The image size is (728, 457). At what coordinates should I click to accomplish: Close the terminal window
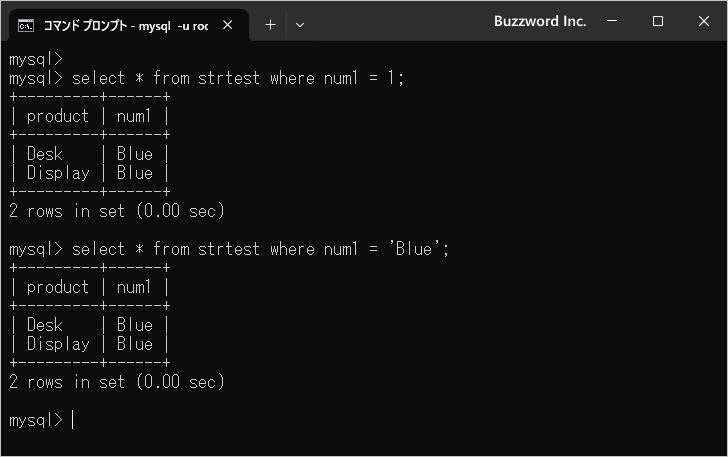pyautogui.click(x=703, y=21)
